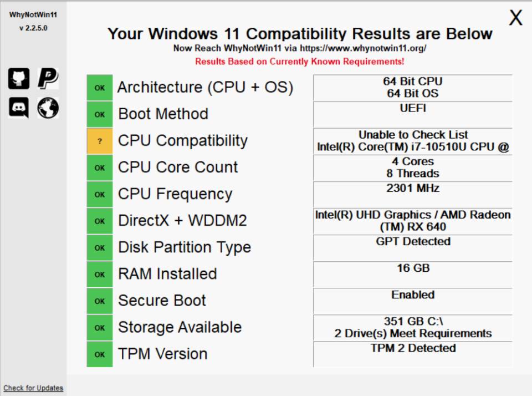532x396 pixels.
Task: Click the PayPal donate icon
Action: (48, 78)
